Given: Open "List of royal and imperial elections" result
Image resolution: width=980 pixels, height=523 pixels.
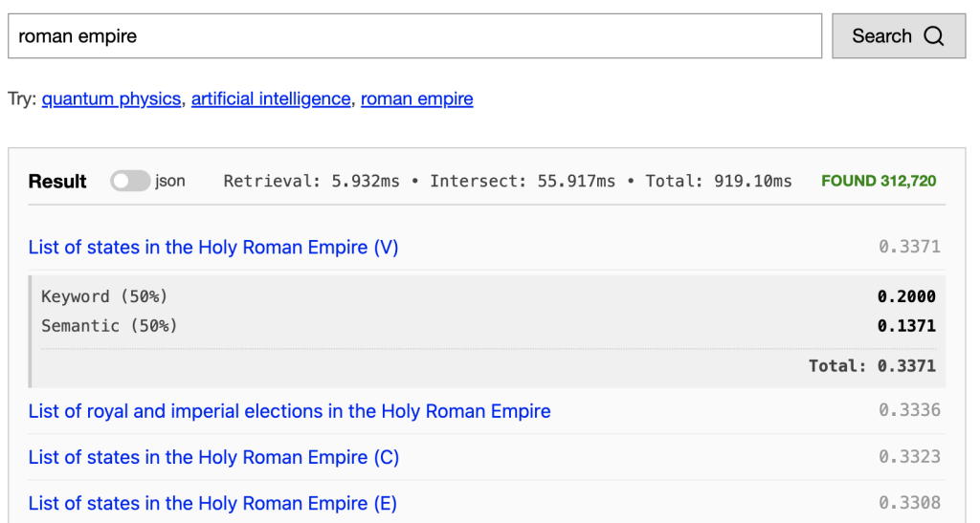Looking at the screenshot, I should [x=289, y=411].
